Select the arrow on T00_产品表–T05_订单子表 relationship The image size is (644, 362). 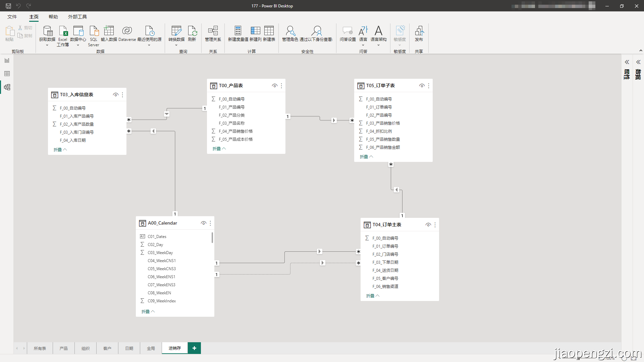tap(334, 120)
